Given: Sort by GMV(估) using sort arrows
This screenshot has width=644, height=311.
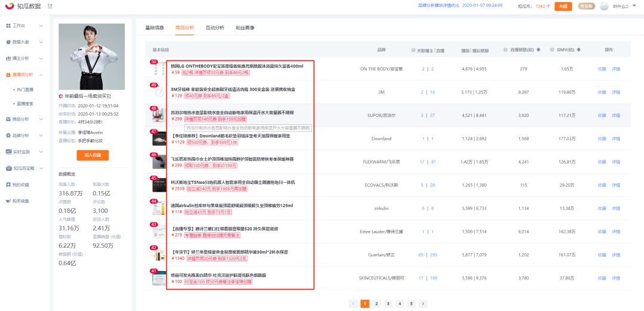Looking at the screenshot, I should 578,50.
